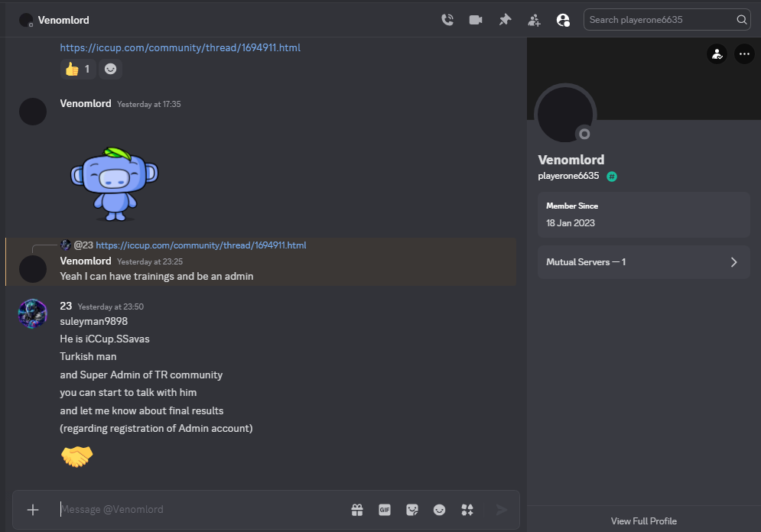
Task: Click Venomlord's avatar at 23:25 message
Action: 33,269
